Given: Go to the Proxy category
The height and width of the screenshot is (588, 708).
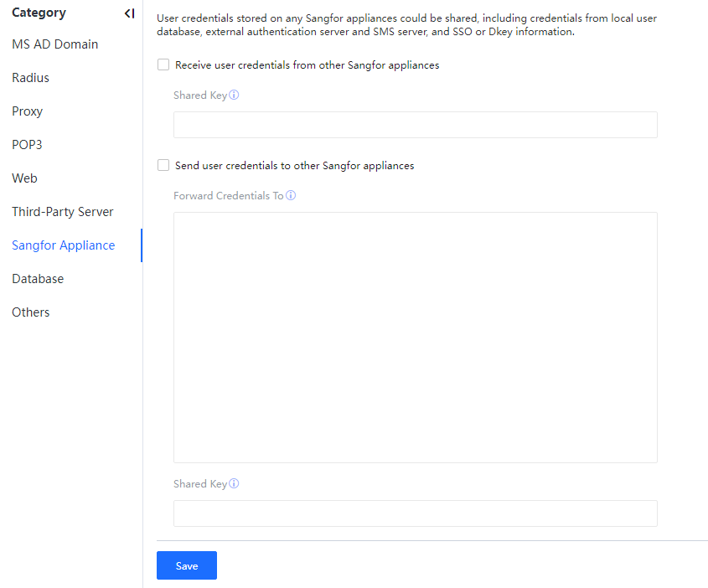Looking at the screenshot, I should tap(27, 111).
